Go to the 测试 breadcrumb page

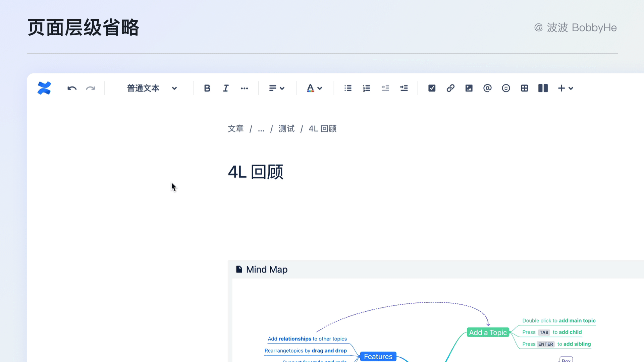pos(286,129)
